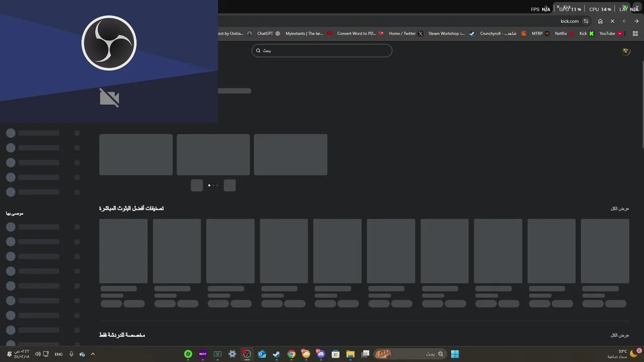Open the taskbar clock and date

point(22,354)
